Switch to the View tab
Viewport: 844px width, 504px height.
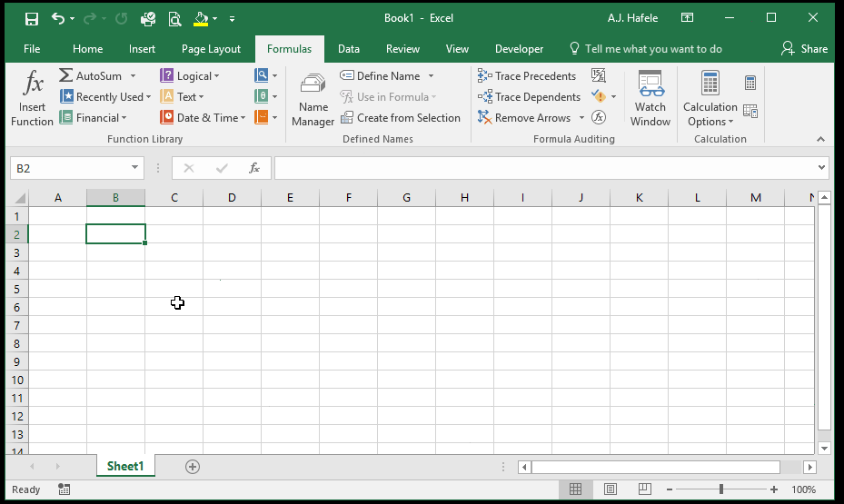pos(457,49)
